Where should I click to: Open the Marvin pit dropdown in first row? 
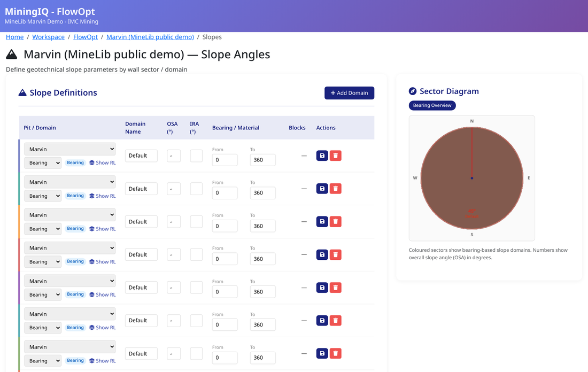point(69,149)
